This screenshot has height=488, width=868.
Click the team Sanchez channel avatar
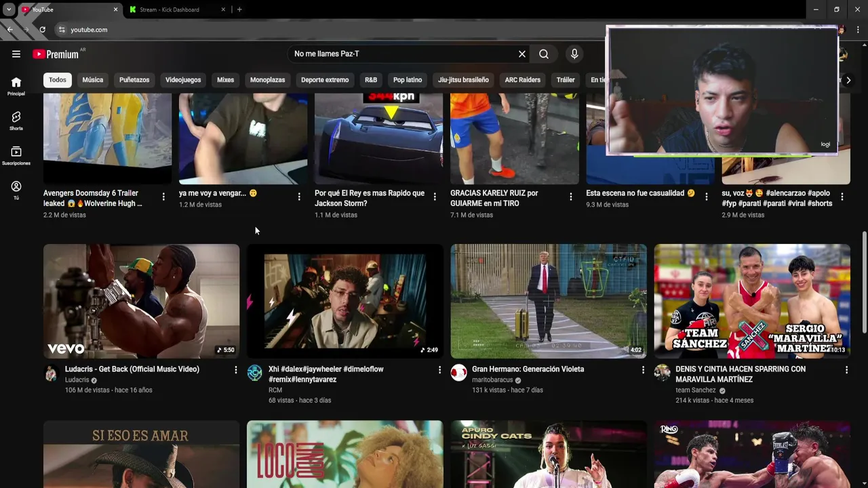pyautogui.click(x=662, y=373)
